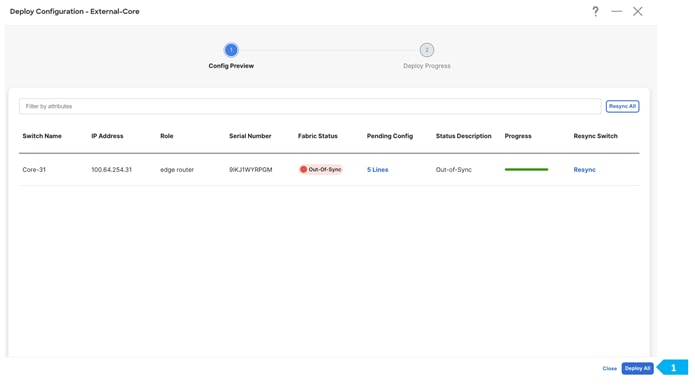Click the Status Description column header
Image resolution: width=695 pixels, height=390 pixels.
click(x=464, y=136)
